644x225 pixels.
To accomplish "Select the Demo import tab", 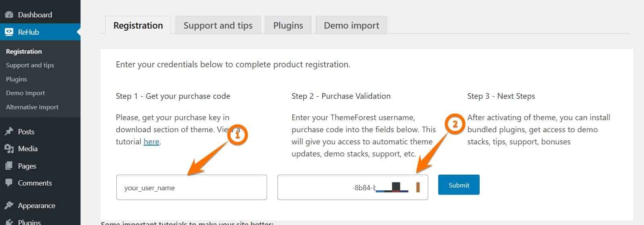I will pos(351,25).
